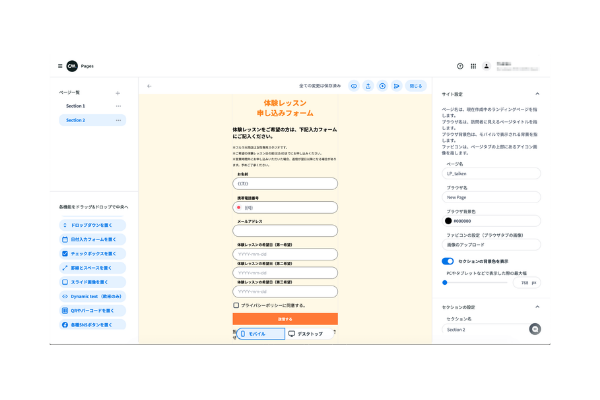Toggle the section background color display switch
600x400 pixels.
click(448, 261)
